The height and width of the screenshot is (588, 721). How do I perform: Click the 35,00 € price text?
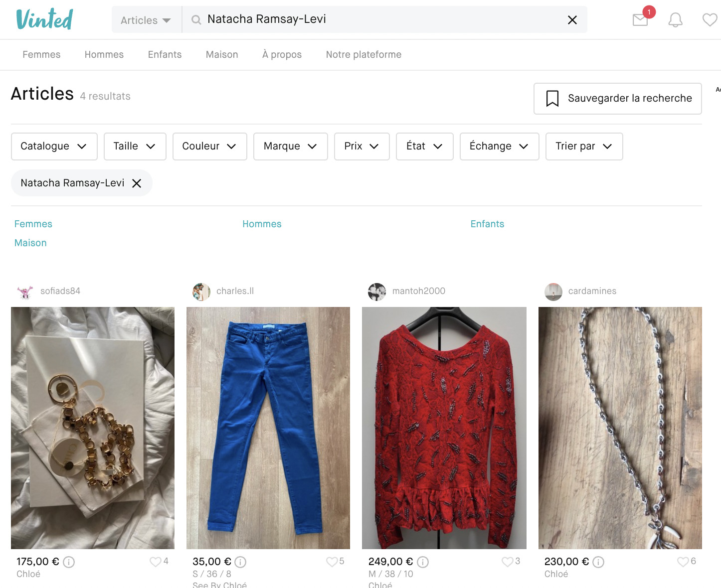(212, 562)
